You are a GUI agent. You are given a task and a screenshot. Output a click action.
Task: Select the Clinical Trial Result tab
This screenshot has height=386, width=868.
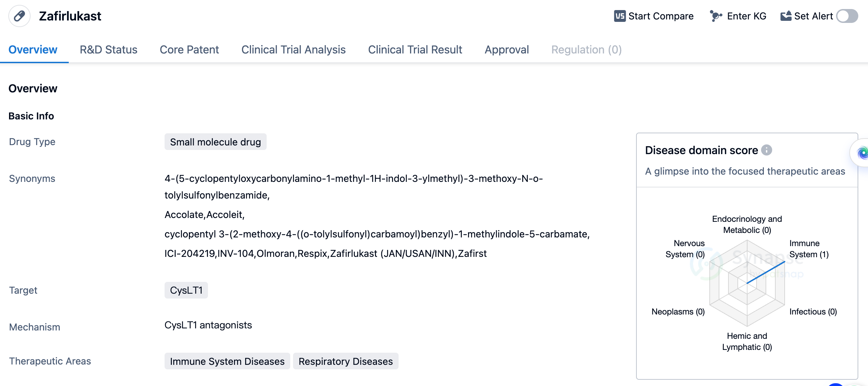click(415, 50)
